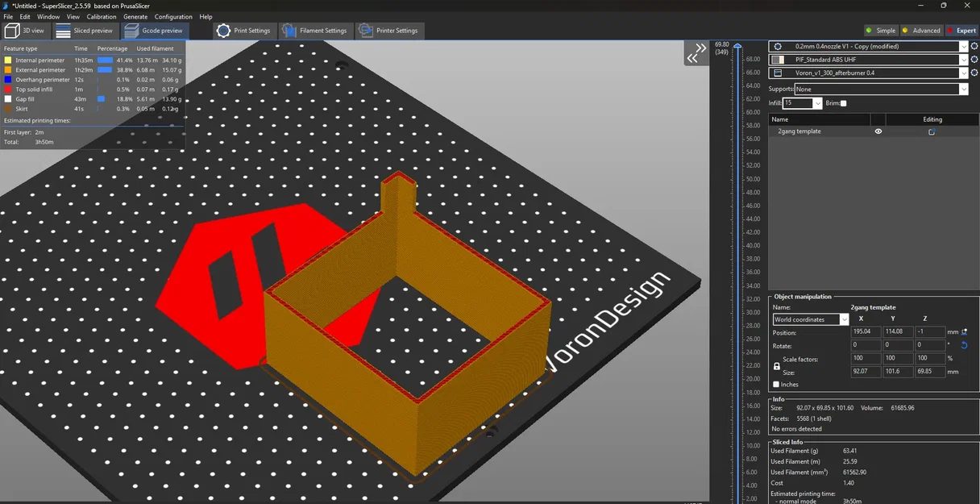Expand the printer profile dropdown arrow

[964, 73]
